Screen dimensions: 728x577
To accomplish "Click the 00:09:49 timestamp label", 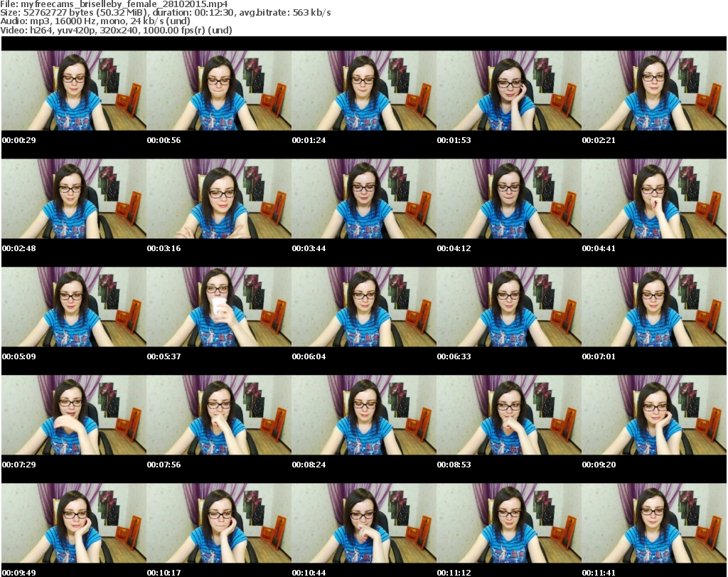I will 19,572.
